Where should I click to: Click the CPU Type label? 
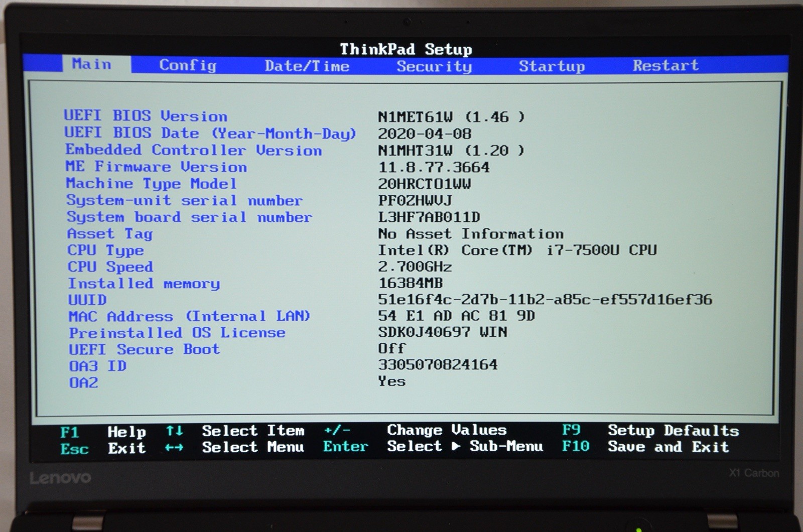pyautogui.click(x=106, y=250)
